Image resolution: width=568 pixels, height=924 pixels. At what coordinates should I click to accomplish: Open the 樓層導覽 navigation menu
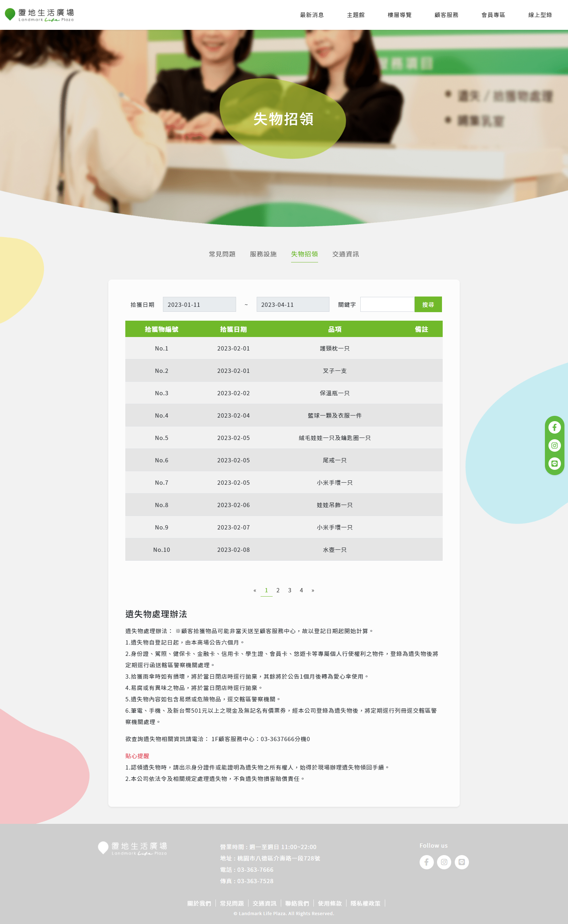399,15
